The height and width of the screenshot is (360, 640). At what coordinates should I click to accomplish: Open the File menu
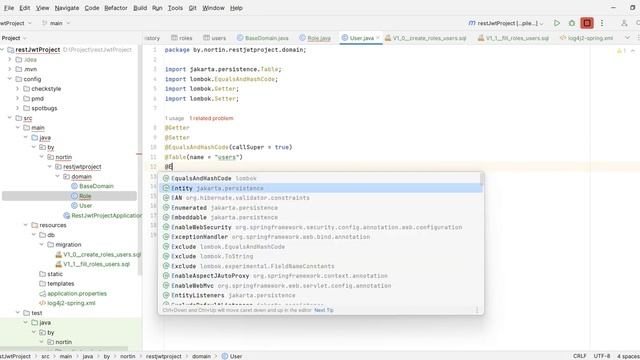click(x=9, y=8)
